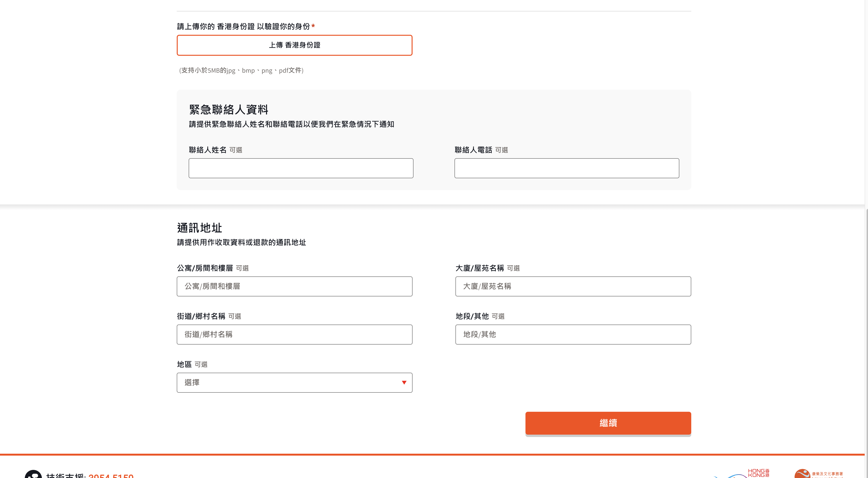
Task: Click the 聯絡人電話 contact phone field
Action: 566,168
